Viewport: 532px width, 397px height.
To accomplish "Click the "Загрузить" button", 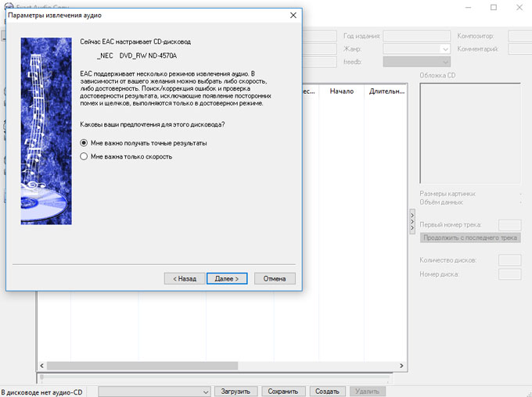I will click(235, 391).
